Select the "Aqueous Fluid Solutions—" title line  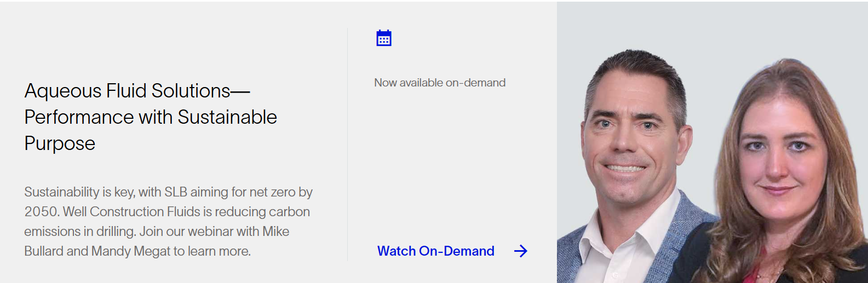coord(137,91)
